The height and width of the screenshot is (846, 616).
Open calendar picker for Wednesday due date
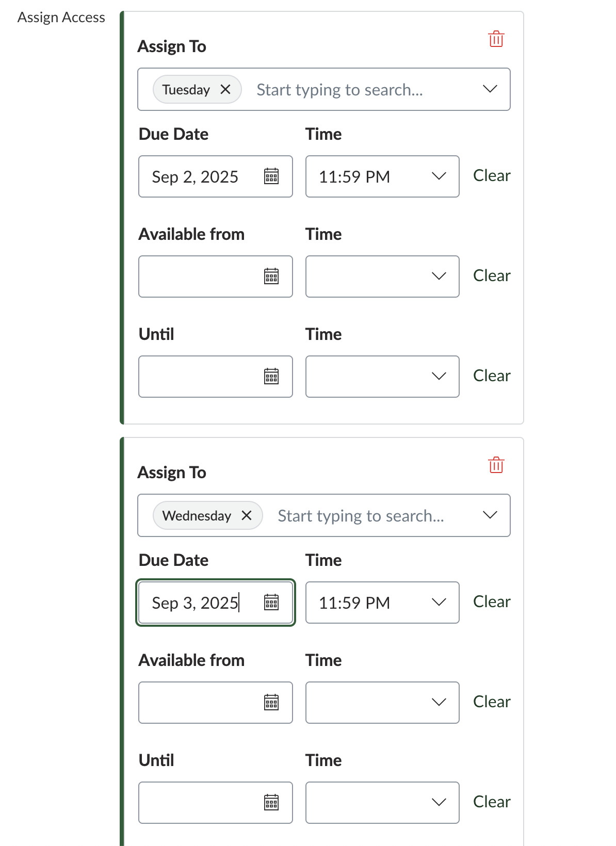click(x=271, y=603)
